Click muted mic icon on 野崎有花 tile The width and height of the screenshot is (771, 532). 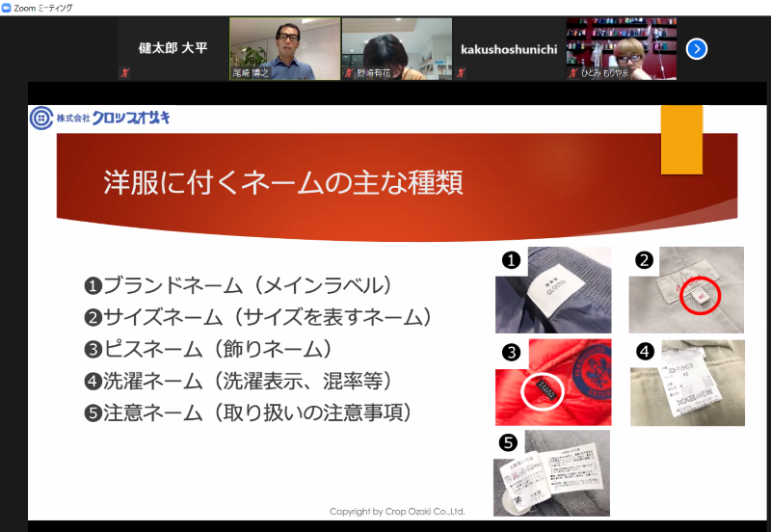click(x=348, y=72)
